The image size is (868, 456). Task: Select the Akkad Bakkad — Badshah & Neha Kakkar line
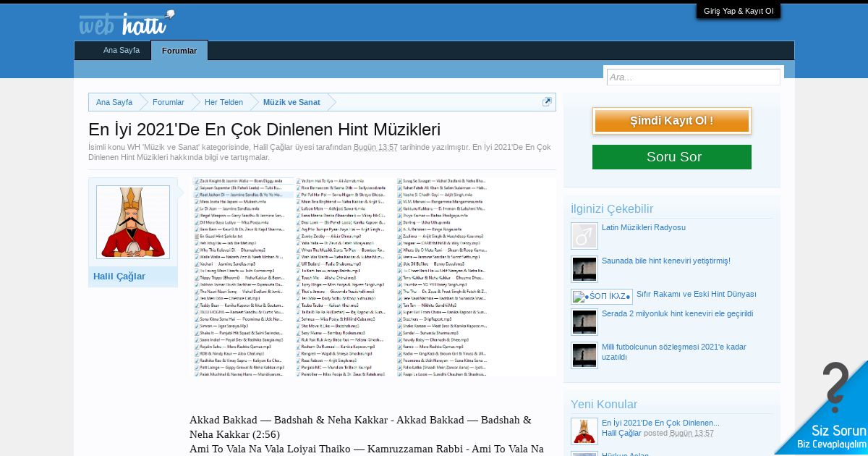360,427
